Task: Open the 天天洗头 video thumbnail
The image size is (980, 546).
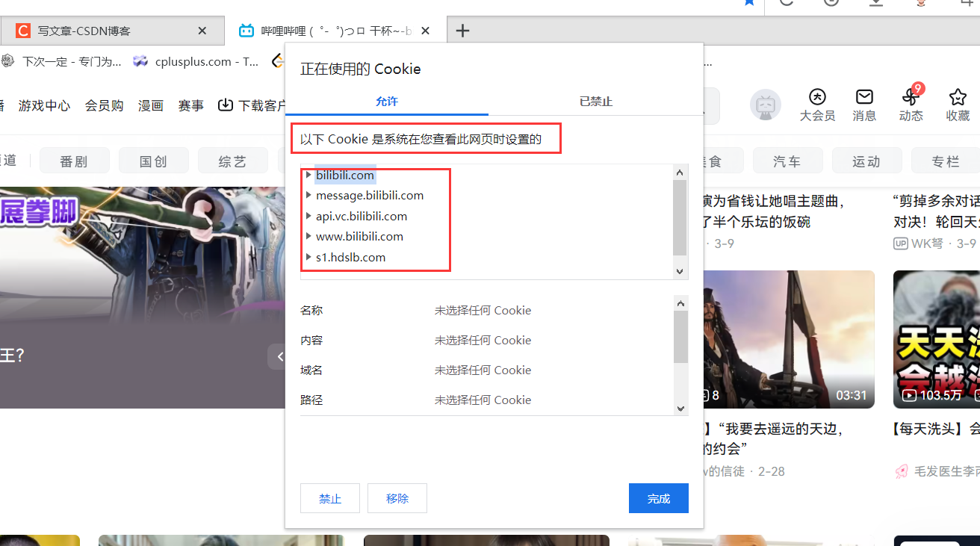Action: [937, 339]
